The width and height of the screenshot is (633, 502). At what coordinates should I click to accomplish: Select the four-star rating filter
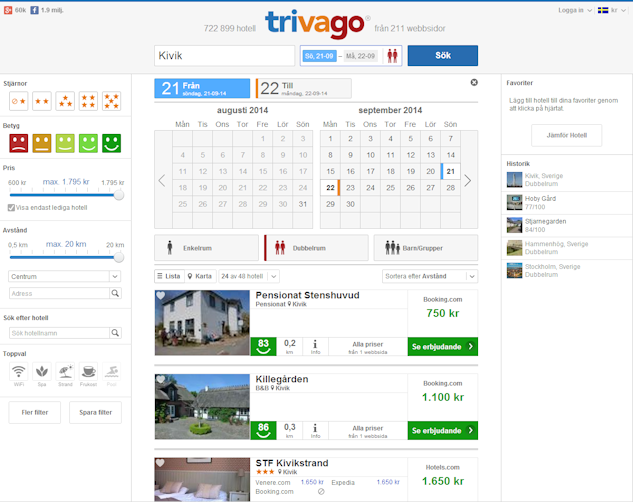tap(88, 101)
